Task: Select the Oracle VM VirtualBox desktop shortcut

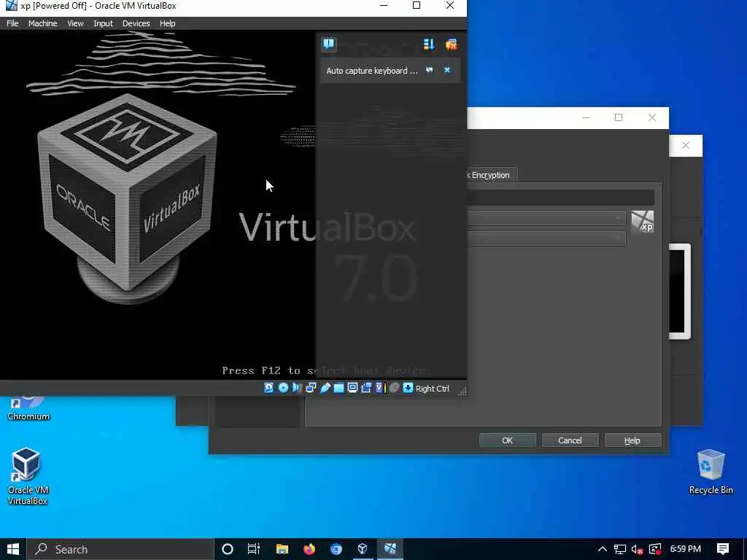Action: coord(27,475)
